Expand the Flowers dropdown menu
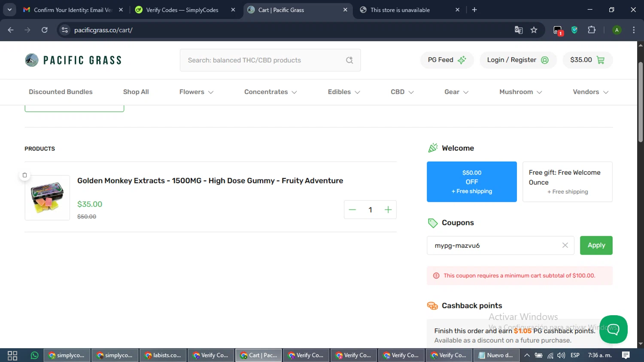 196,92
